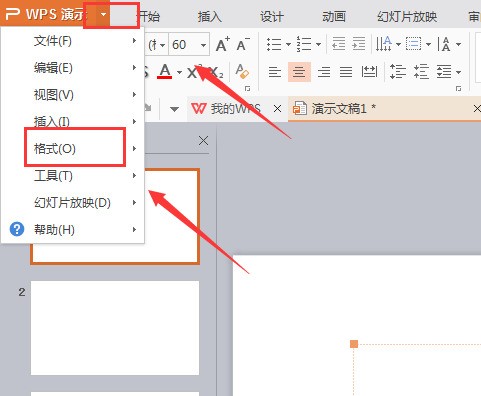Screen dimensions: 481x396
Task: Click the blue help question mark icon
Action: [x=17, y=229]
